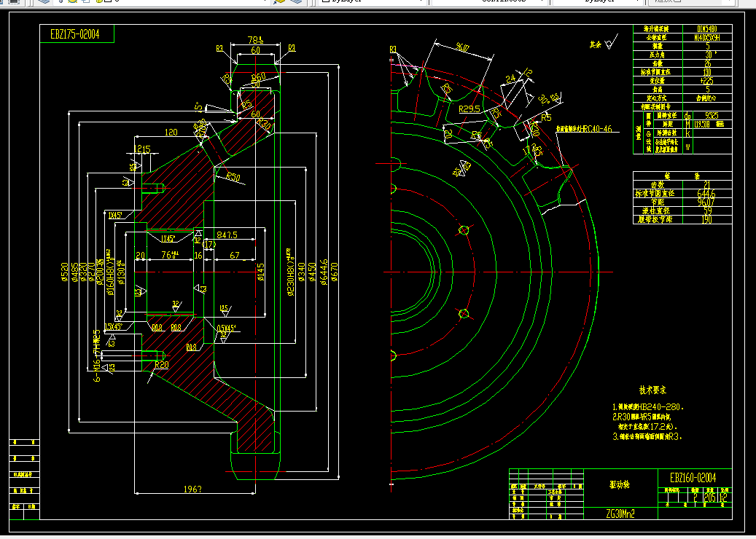The image size is (756, 539).
Task: Select the 技术要求 heading text
Action: 652,390
